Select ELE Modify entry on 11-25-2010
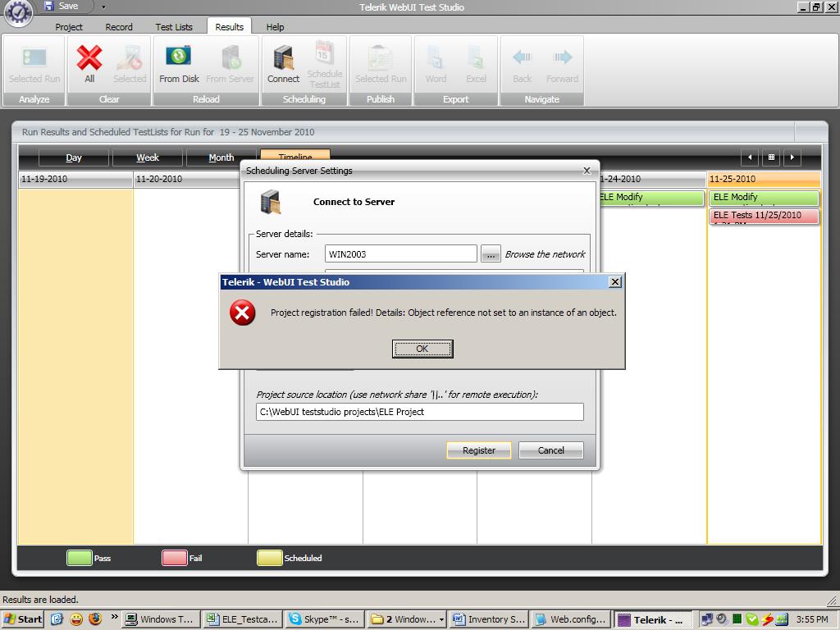This screenshot has height=630, width=840. pyautogui.click(x=764, y=198)
